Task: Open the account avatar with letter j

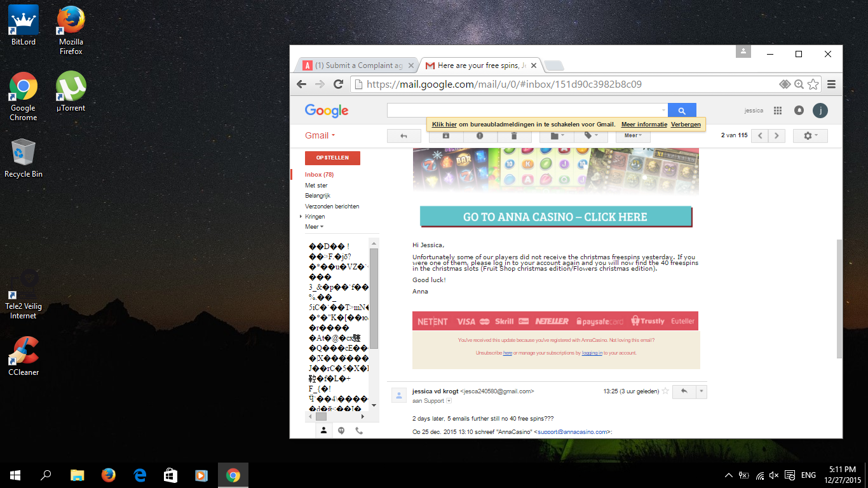Action: point(820,111)
